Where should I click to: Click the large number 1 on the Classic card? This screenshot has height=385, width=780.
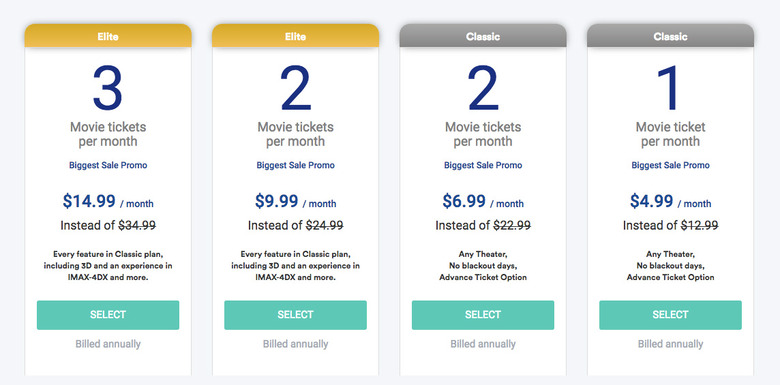click(x=668, y=88)
